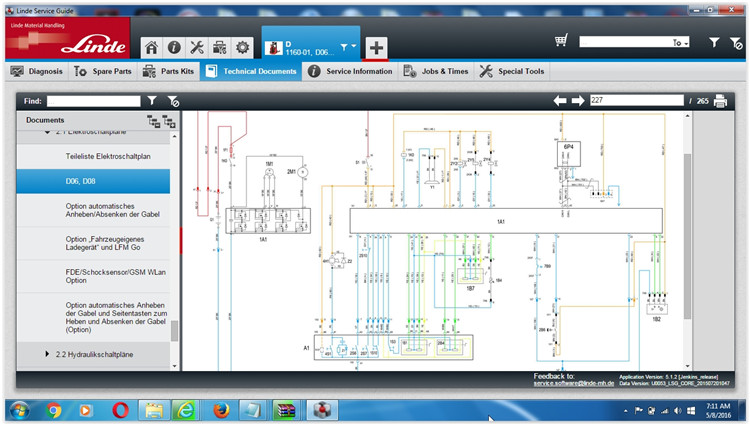Open Opera from the taskbar

(121, 410)
